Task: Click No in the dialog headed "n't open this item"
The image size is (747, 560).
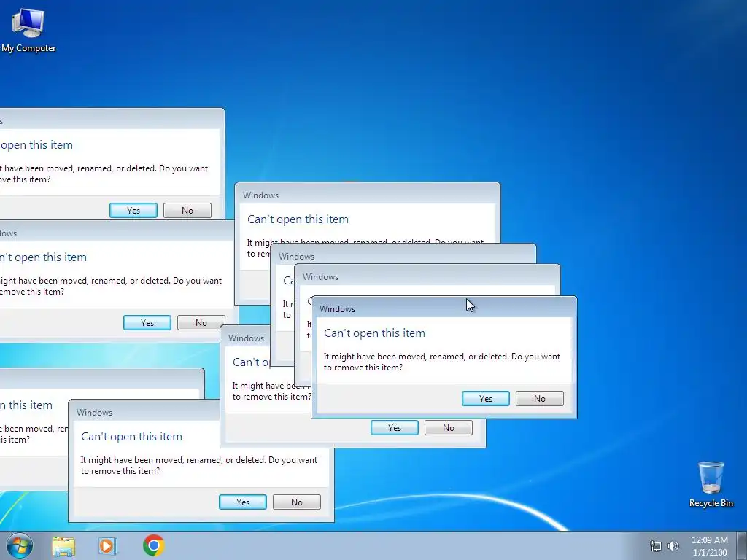Action: coord(201,322)
